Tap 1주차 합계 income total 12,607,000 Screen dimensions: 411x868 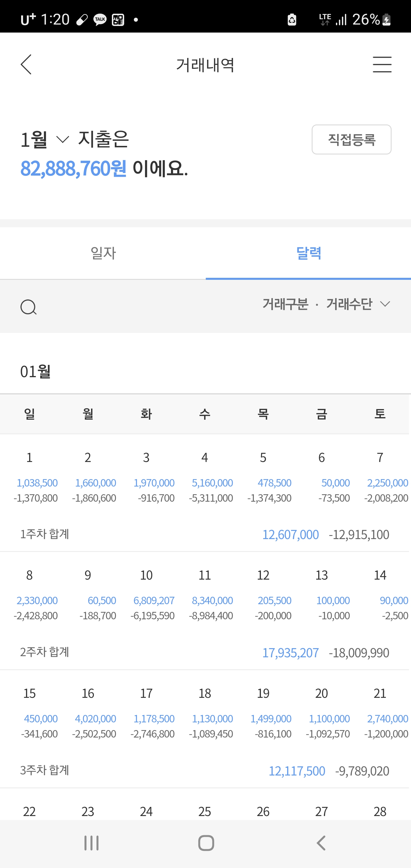point(290,535)
